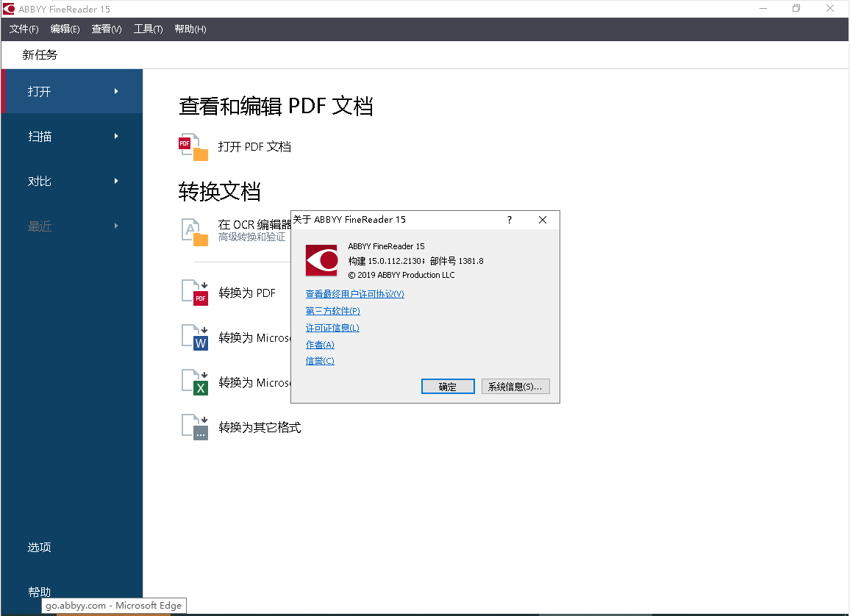The width and height of the screenshot is (850, 616).
Task: Click the Convert to PDF icon
Action: click(x=195, y=293)
